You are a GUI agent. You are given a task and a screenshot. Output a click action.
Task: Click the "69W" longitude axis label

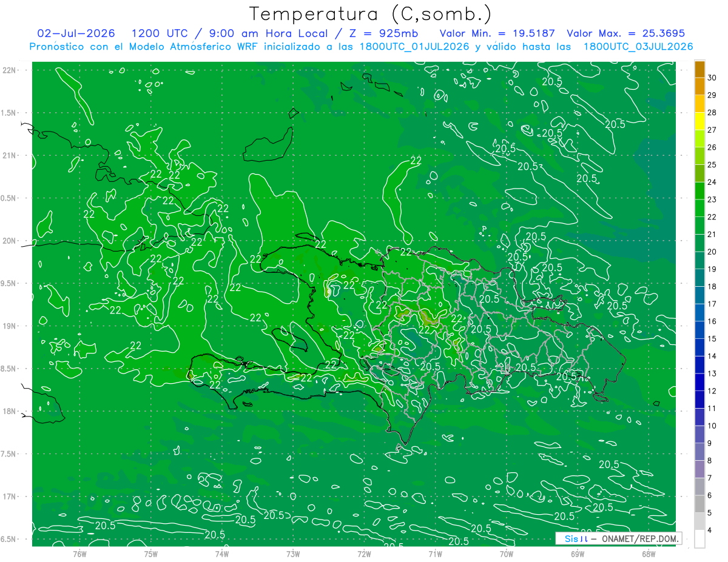[578, 554]
